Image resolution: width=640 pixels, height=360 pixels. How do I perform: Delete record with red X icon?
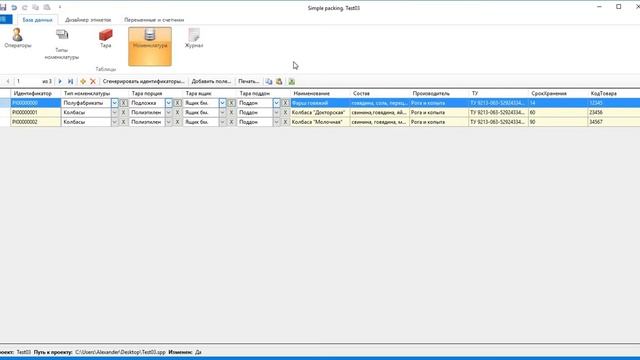93,81
